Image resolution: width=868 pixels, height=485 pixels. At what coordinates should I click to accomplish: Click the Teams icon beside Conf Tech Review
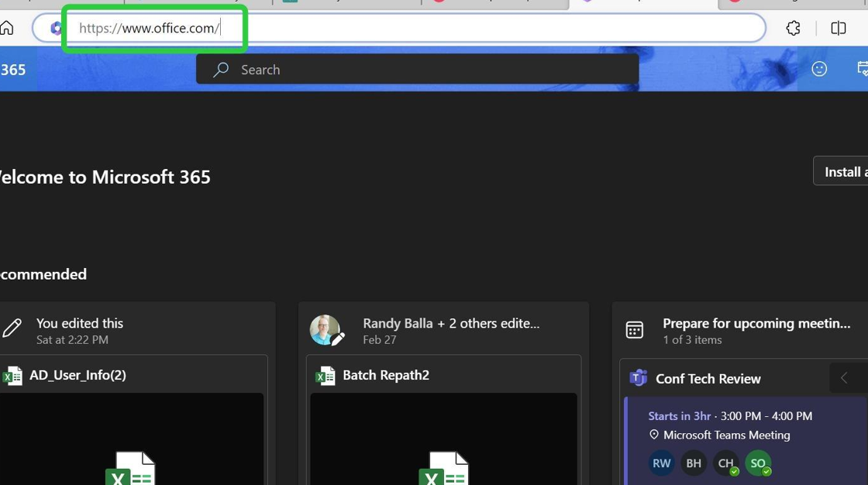(x=638, y=378)
